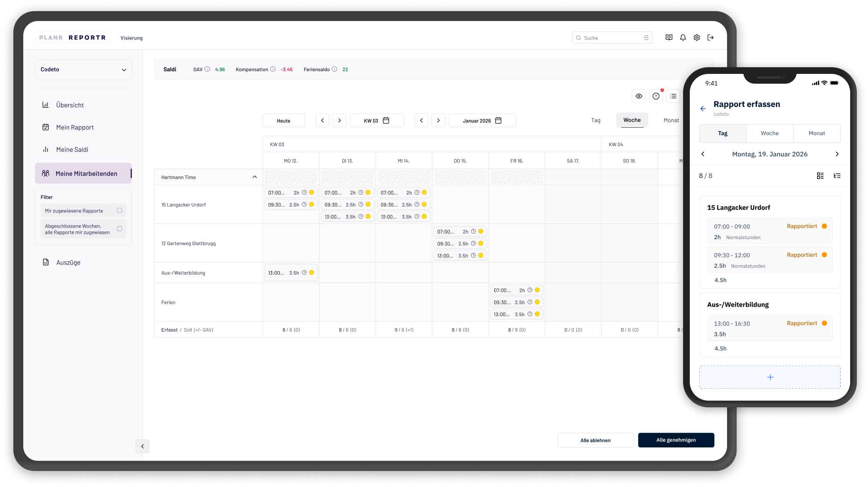Click Alle genehmigen button

click(676, 440)
